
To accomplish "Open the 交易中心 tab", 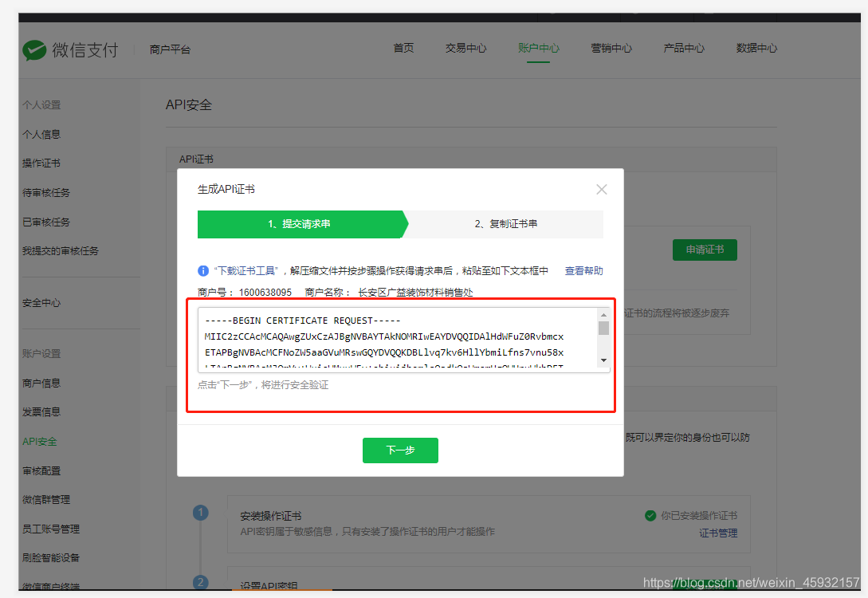I will pyautogui.click(x=465, y=48).
